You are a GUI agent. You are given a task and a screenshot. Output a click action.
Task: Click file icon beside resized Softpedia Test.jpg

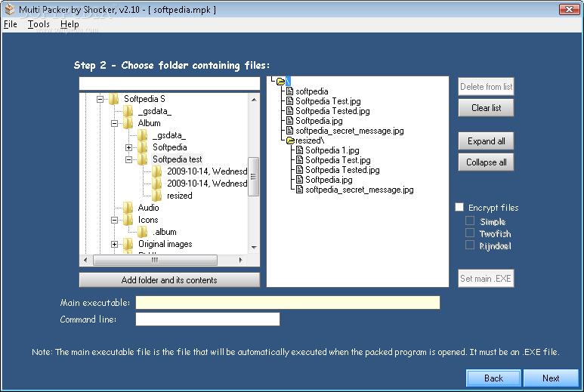pyautogui.click(x=299, y=159)
